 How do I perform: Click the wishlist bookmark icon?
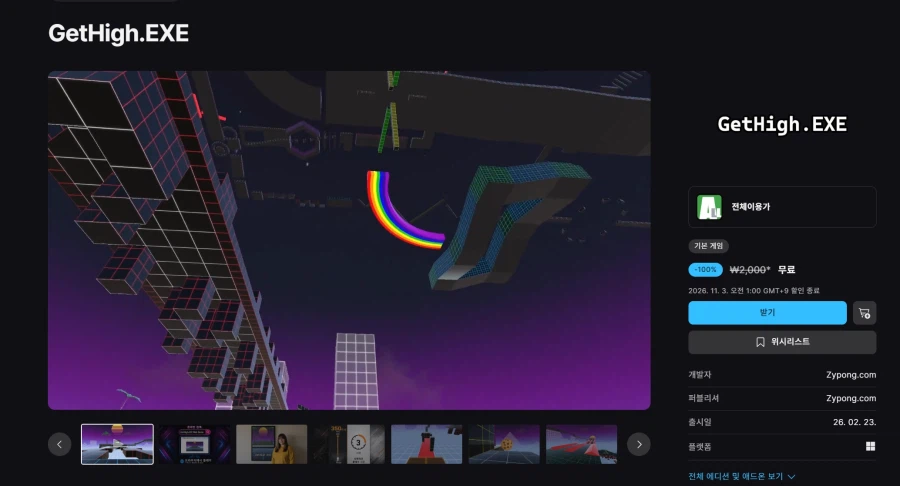[760, 342]
